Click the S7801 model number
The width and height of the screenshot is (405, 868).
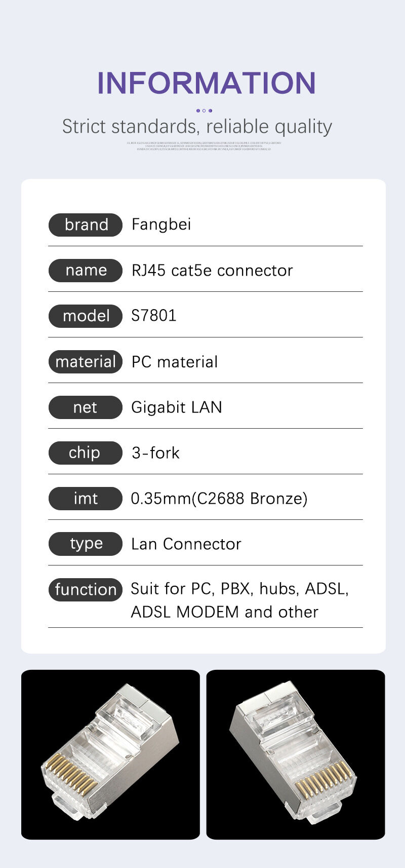[153, 316]
